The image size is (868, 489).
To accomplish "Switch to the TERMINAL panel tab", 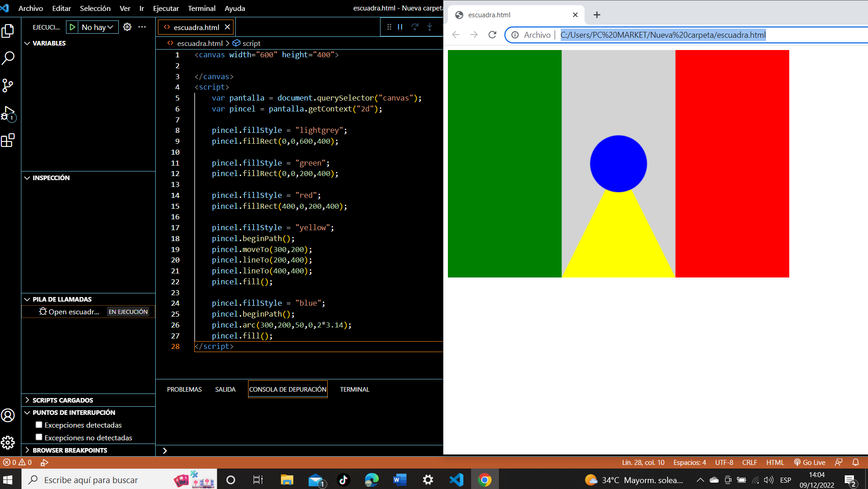I will (355, 389).
